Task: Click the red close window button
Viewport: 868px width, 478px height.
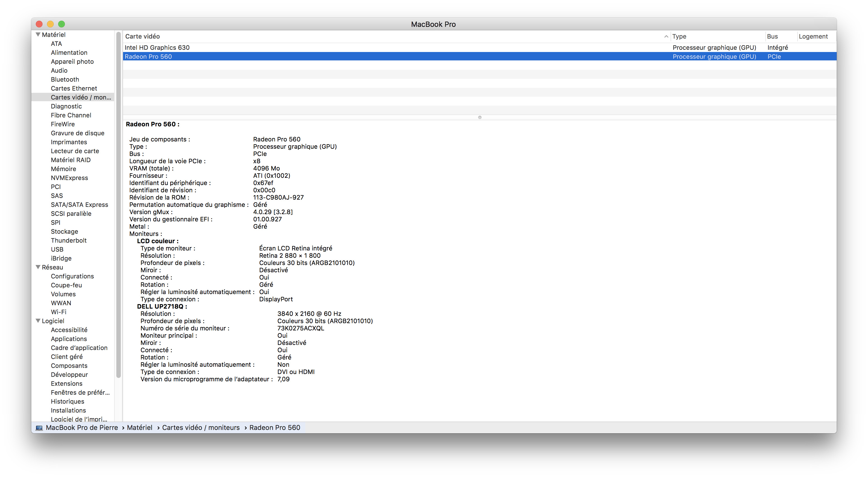Action: 39,24
